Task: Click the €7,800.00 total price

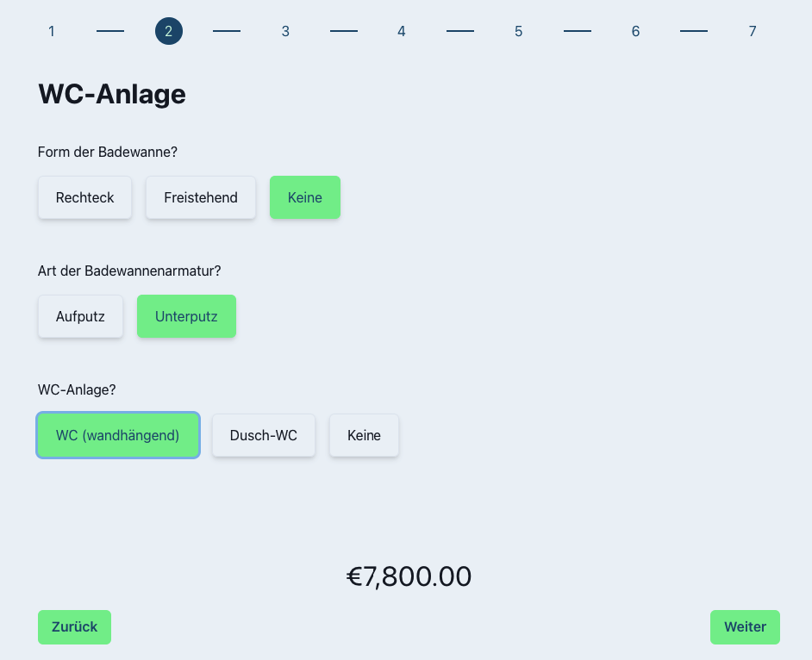Action: [x=409, y=576]
